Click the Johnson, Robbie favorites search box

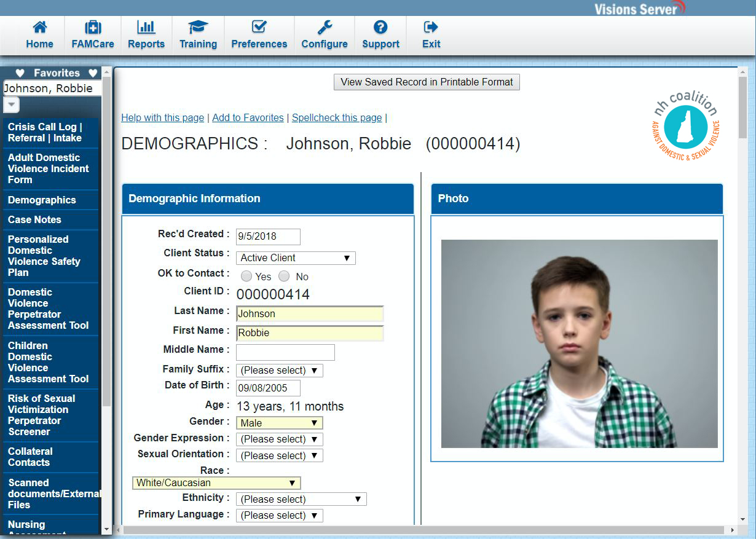point(52,88)
